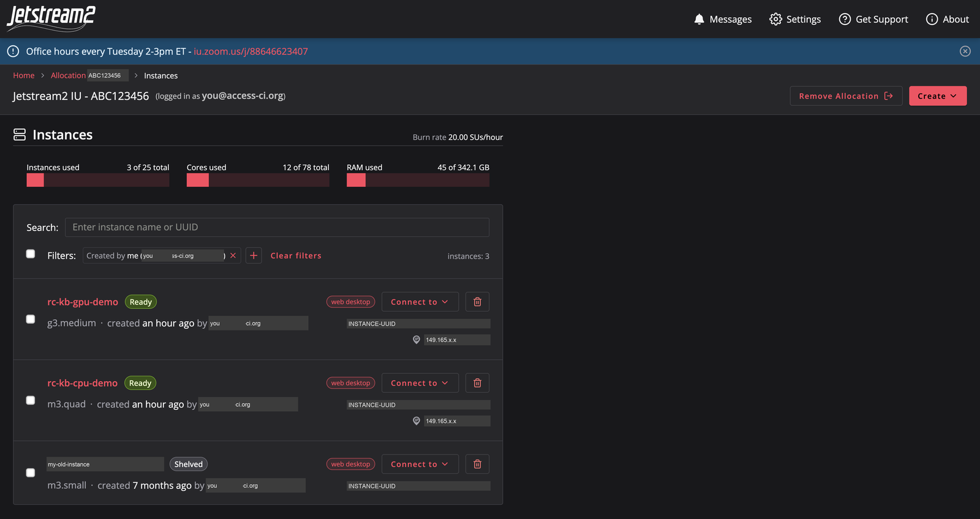Focus the instance search field

pyautogui.click(x=277, y=227)
